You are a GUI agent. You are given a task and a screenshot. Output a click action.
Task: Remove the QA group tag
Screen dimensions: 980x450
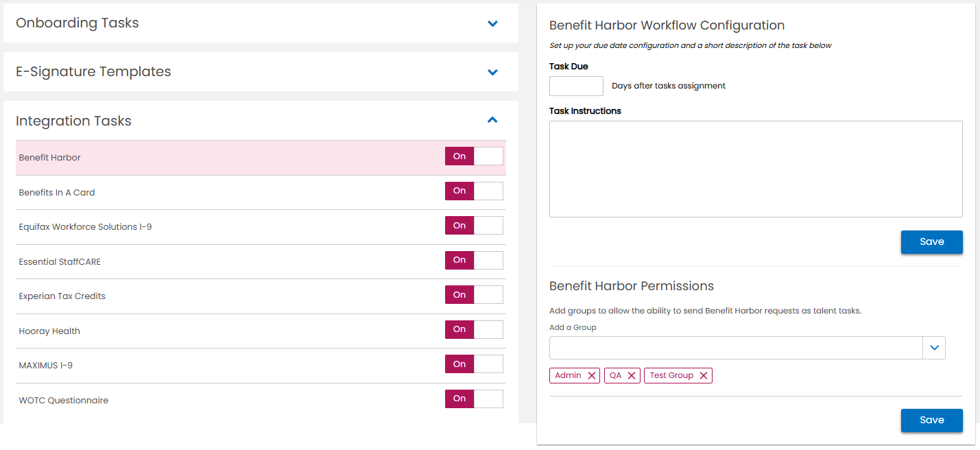tap(632, 376)
